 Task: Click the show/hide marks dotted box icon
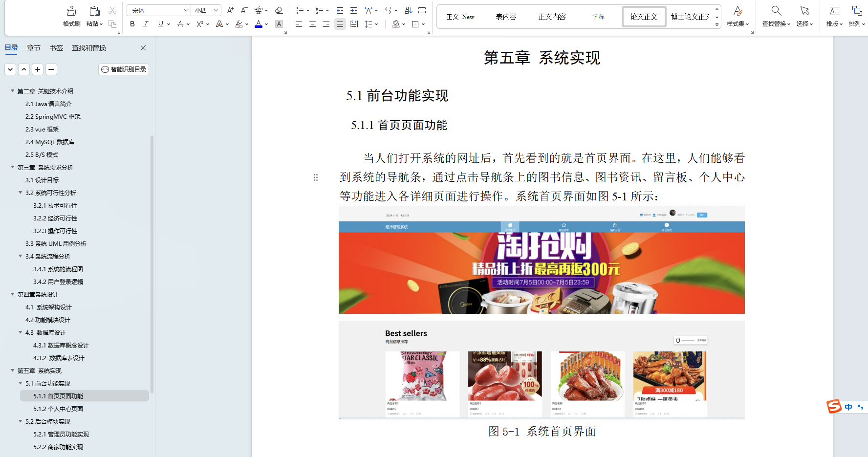[x=422, y=10]
